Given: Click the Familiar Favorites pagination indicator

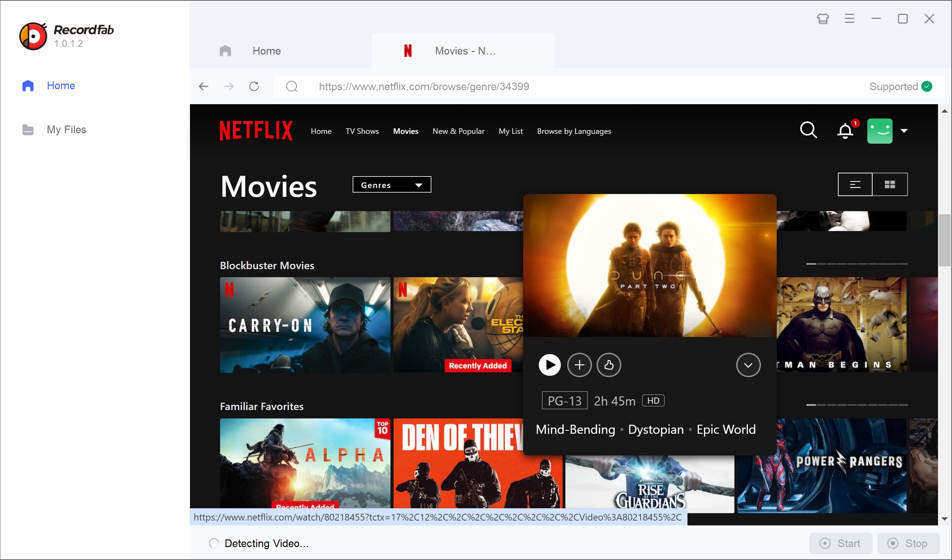Looking at the screenshot, I should 857,405.
